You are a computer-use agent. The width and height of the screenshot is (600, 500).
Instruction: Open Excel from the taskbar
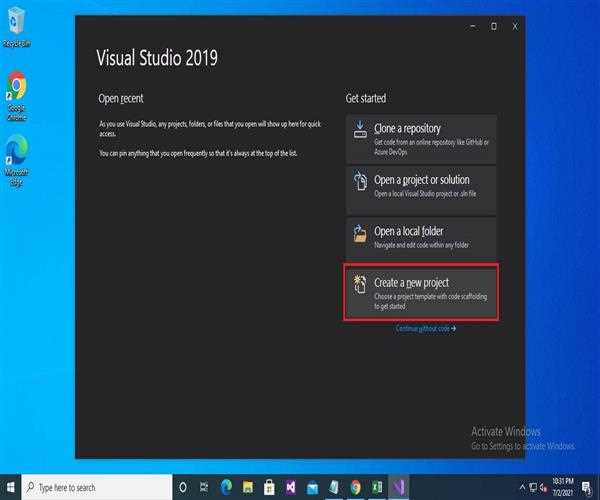pyautogui.click(x=377, y=486)
